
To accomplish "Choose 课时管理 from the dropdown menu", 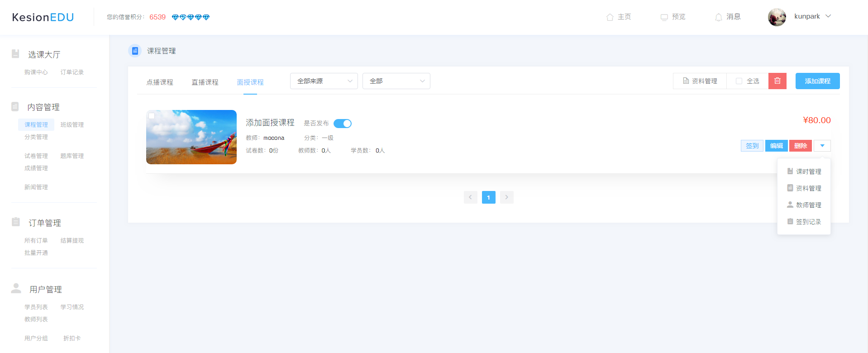I will (x=804, y=172).
